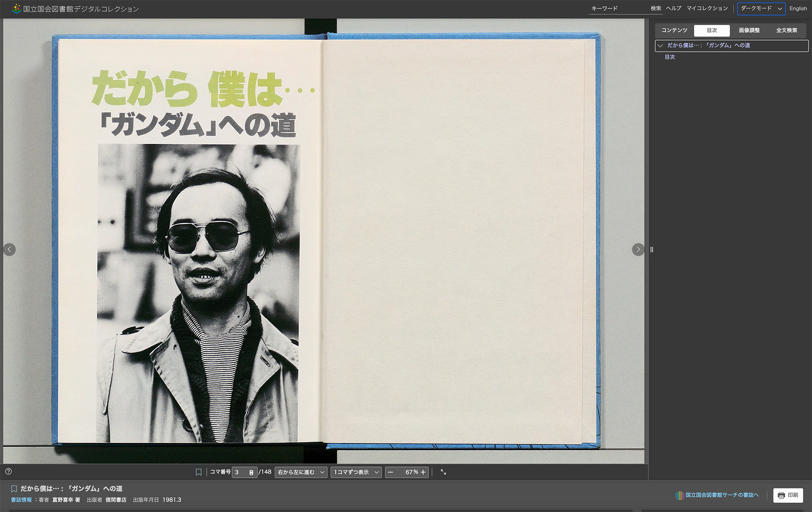Switch to the 画像調整 tab
The height and width of the screenshot is (512, 812).
(x=749, y=30)
